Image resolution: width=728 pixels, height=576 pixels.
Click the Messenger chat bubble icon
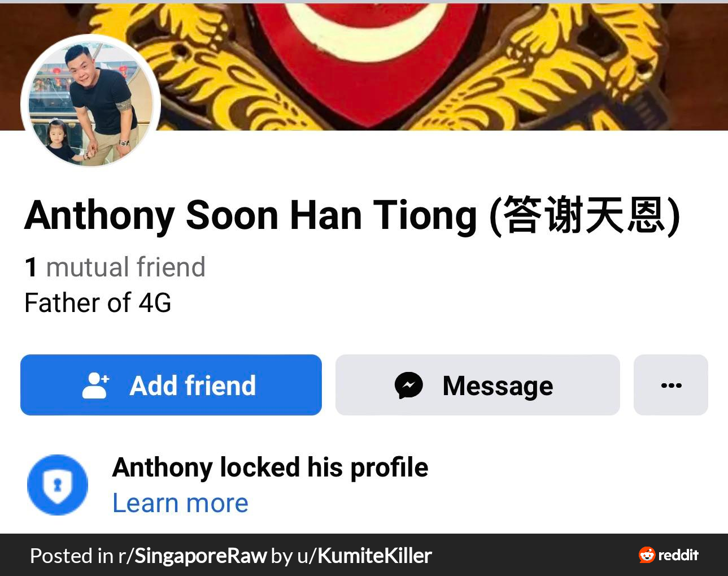409,386
